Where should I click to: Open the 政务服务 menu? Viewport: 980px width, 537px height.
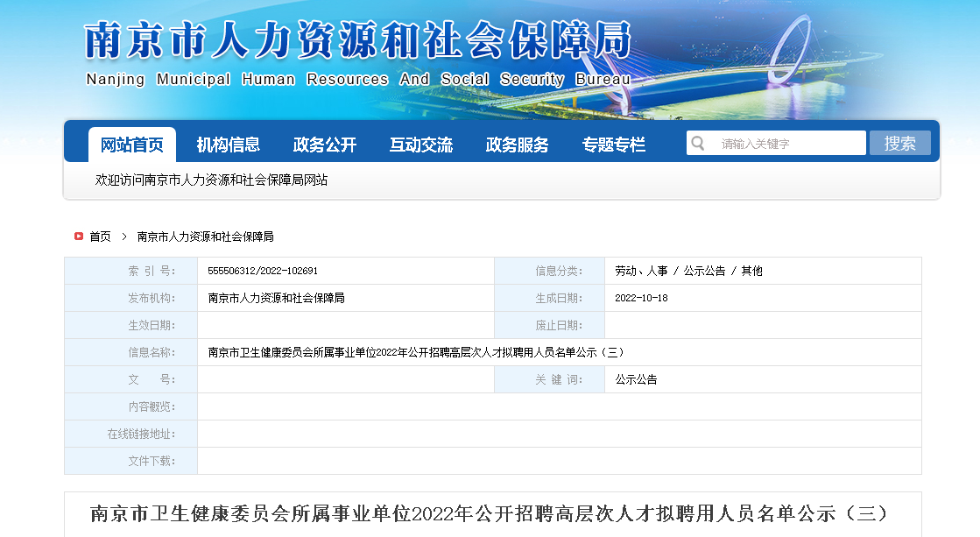517,145
